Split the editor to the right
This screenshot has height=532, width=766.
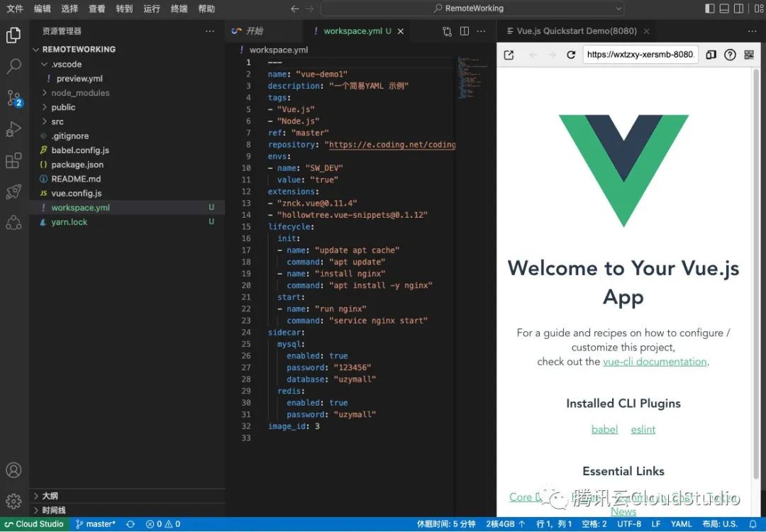point(465,31)
